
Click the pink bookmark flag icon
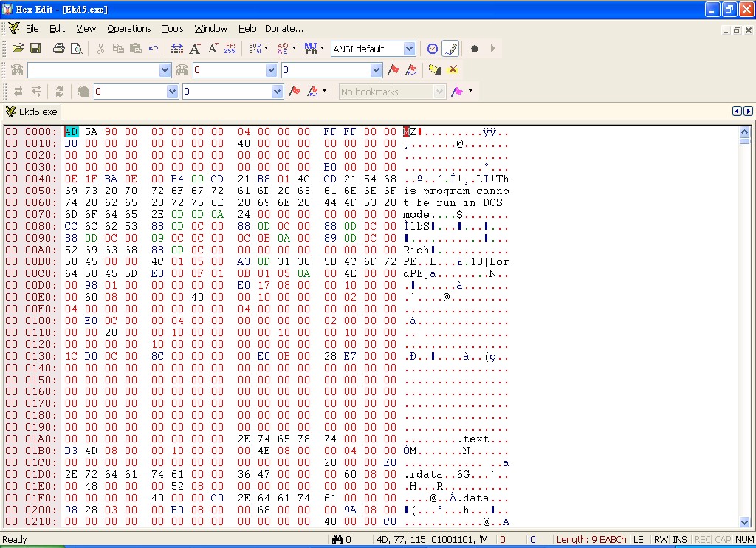[456, 91]
